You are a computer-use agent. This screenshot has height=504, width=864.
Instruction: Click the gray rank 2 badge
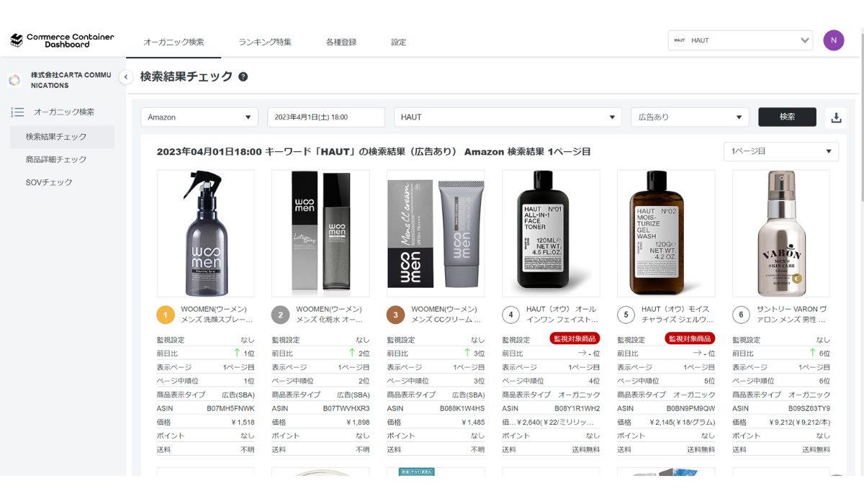click(281, 315)
